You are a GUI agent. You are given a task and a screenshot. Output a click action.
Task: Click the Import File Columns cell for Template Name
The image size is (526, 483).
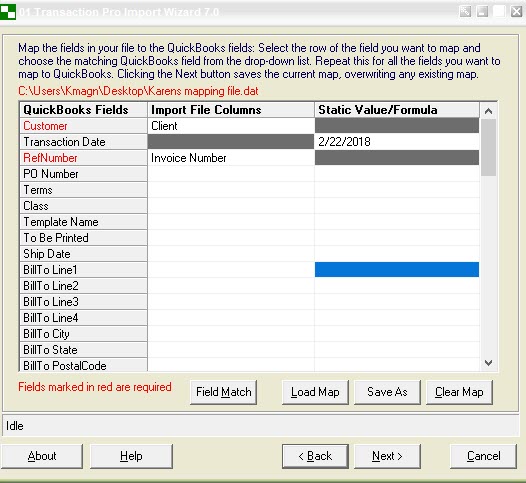click(x=231, y=222)
